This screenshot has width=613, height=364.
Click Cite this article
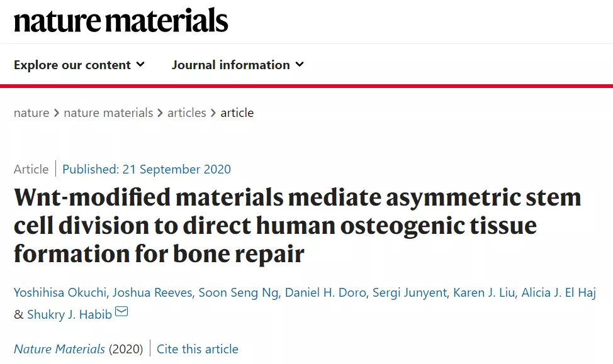tap(198, 349)
